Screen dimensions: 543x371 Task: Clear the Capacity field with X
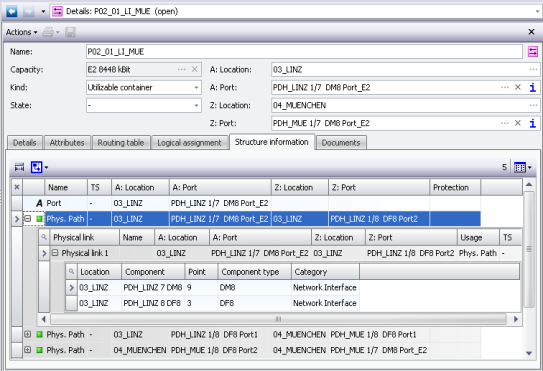point(195,69)
